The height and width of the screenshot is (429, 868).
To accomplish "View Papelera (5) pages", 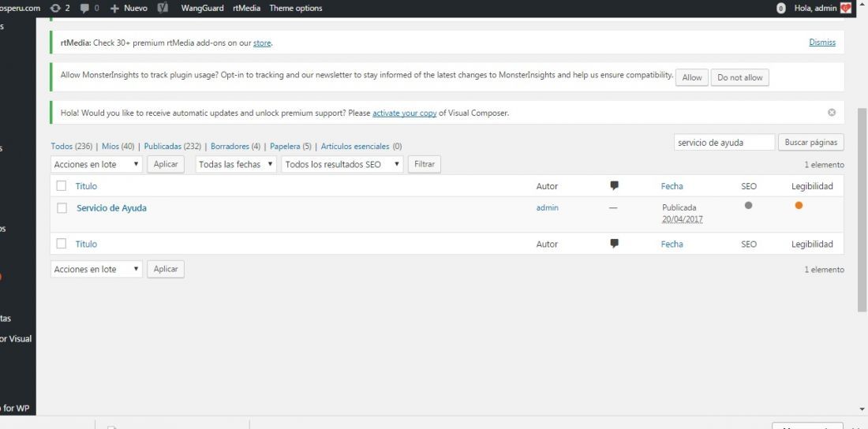I will click(x=290, y=146).
